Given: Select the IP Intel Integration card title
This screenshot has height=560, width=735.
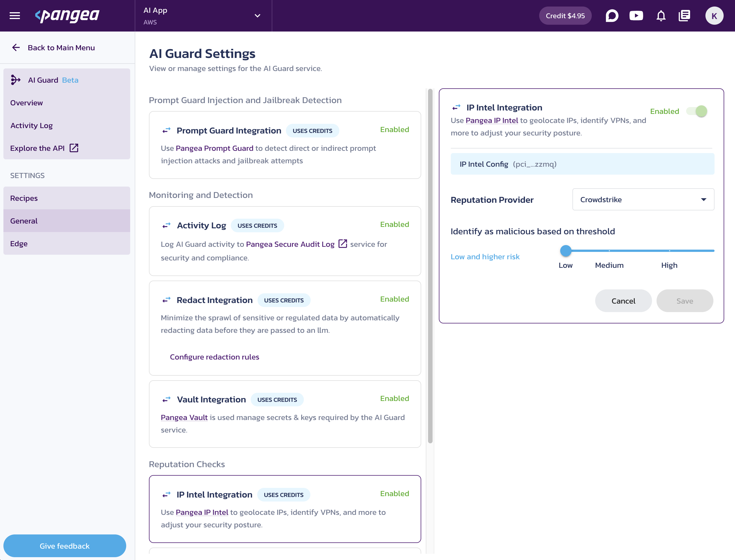Looking at the screenshot, I should pyautogui.click(x=214, y=494).
